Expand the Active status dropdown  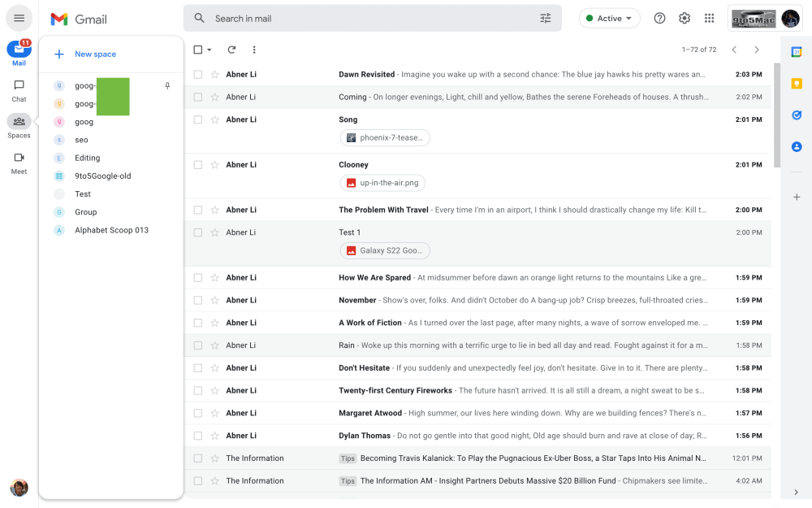(x=609, y=19)
